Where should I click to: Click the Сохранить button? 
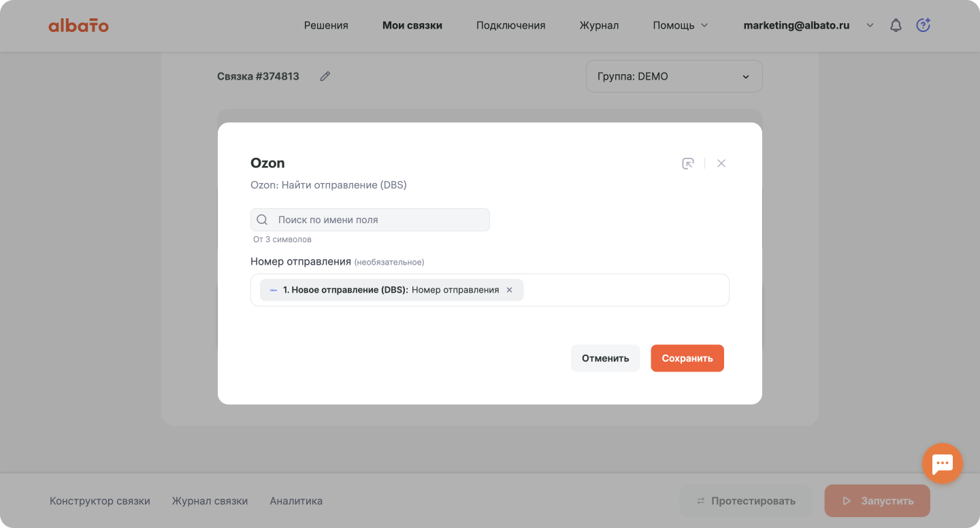(x=687, y=358)
